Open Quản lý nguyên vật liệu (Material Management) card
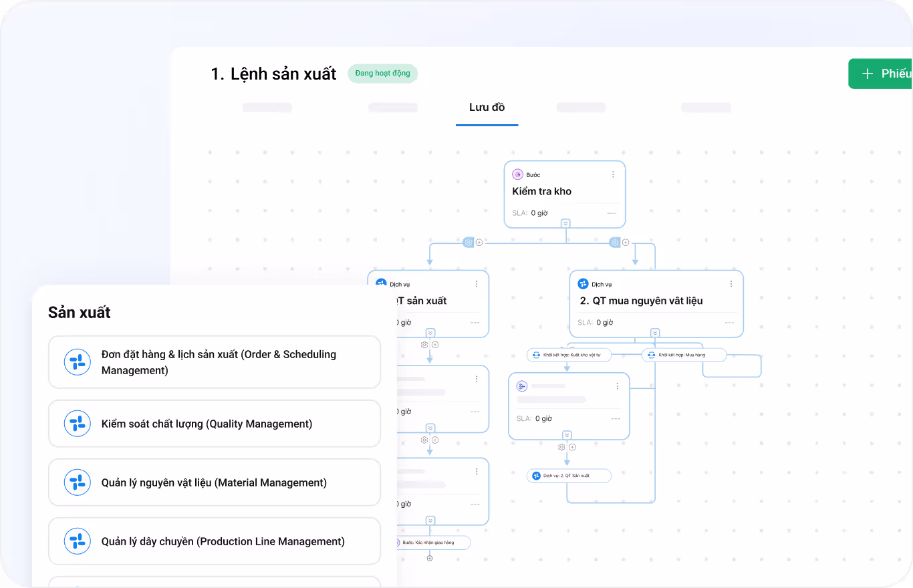 [x=215, y=482]
